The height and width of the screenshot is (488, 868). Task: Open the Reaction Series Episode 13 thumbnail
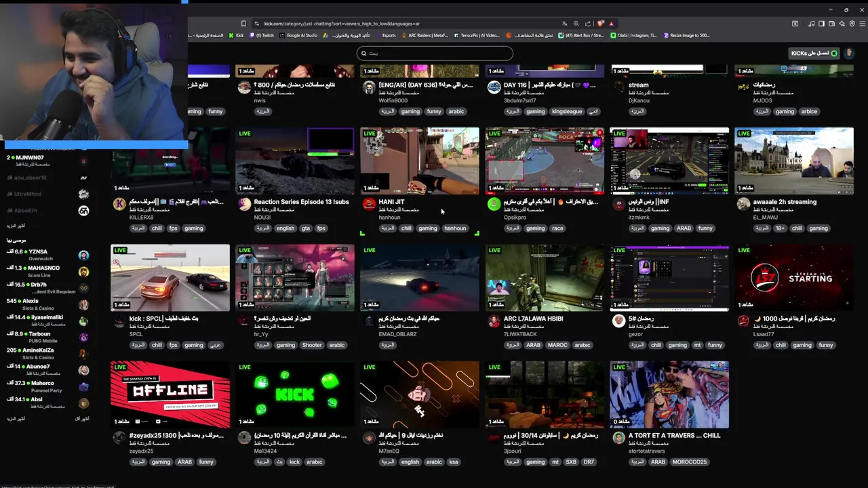point(295,161)
